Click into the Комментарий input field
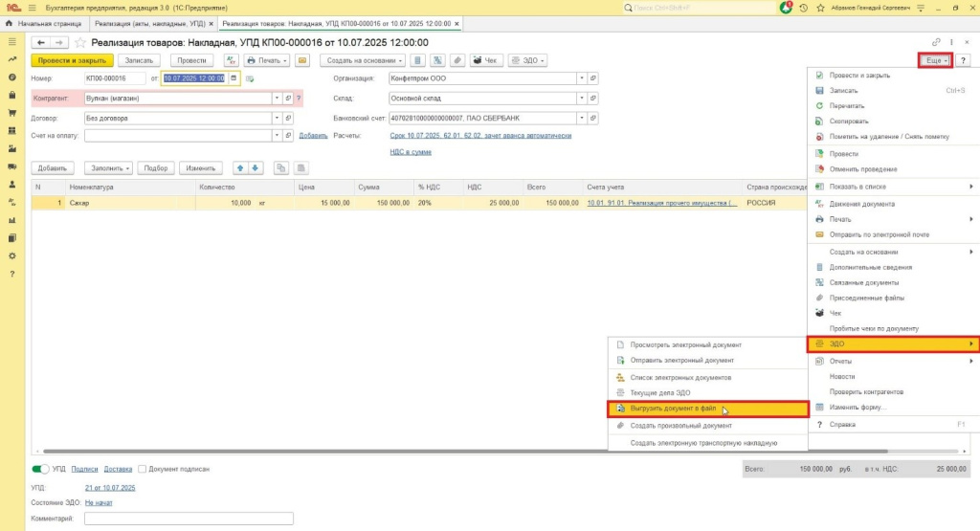This screenshot has width=980, height=531. pos(189,518)
